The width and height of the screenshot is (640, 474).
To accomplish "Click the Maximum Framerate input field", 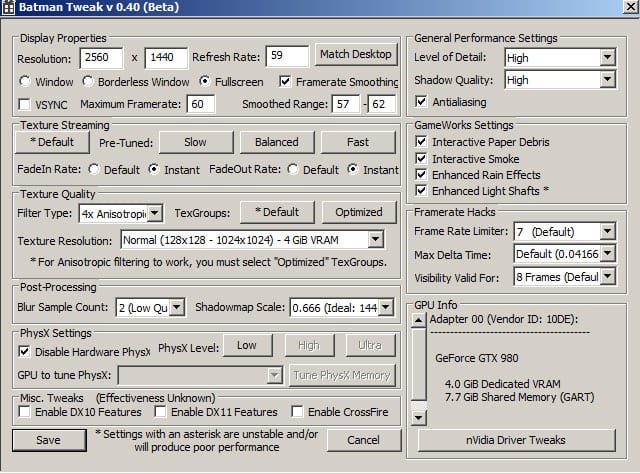I will [x=200, y=104].
